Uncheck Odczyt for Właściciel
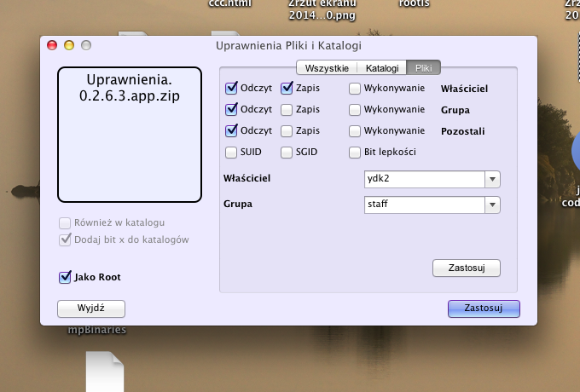Viewport: 580px width, 392px height. point(231,89)
